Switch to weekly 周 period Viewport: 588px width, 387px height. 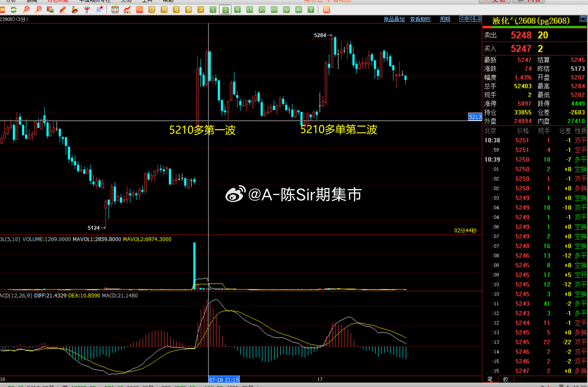coord(164,10)
